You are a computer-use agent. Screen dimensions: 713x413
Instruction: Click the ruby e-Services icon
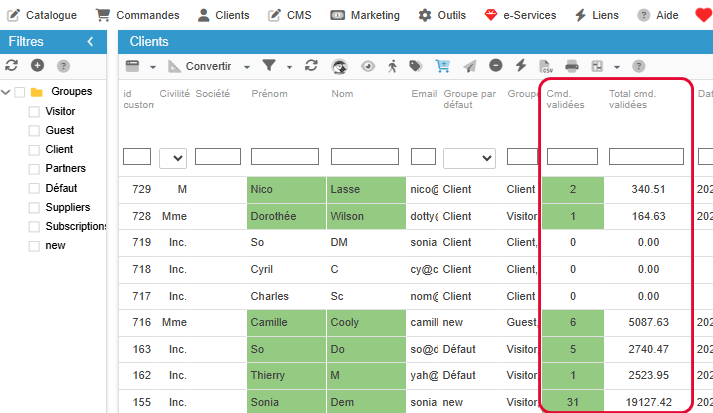(491, 15)
